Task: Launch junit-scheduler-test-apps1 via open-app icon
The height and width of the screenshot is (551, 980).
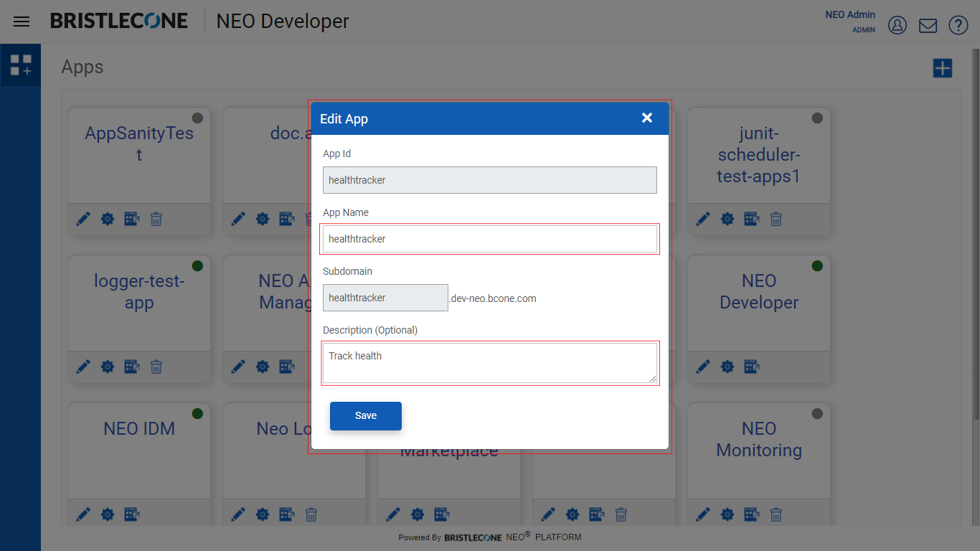Action: 752,219
